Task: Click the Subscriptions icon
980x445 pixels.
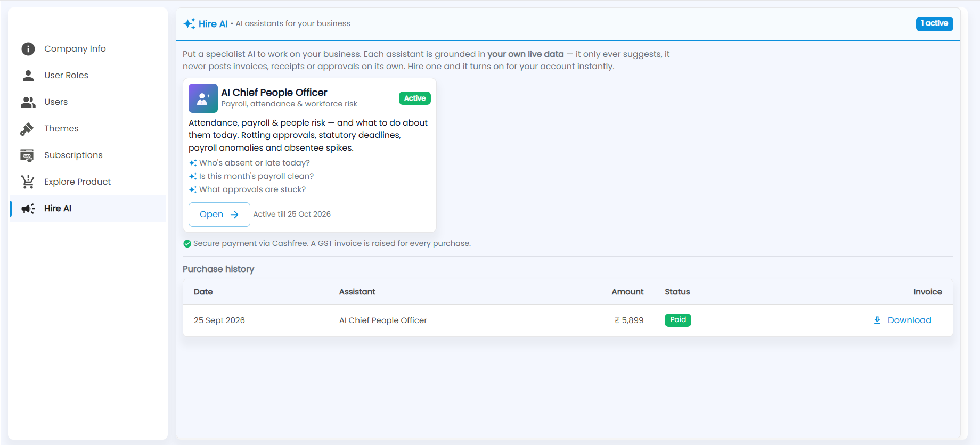Action: [27, 155]
